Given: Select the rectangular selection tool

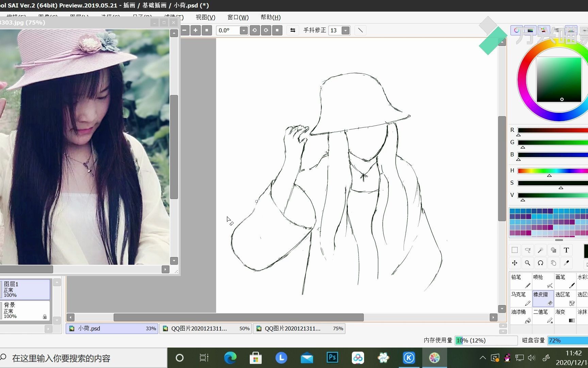Looking at the screenshot, I should (x=514, y=250).
